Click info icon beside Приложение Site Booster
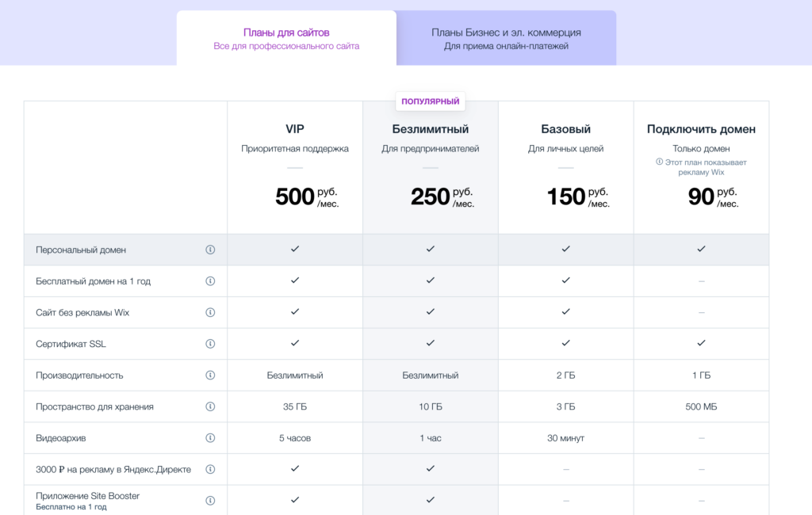 [x=210, y=501]
